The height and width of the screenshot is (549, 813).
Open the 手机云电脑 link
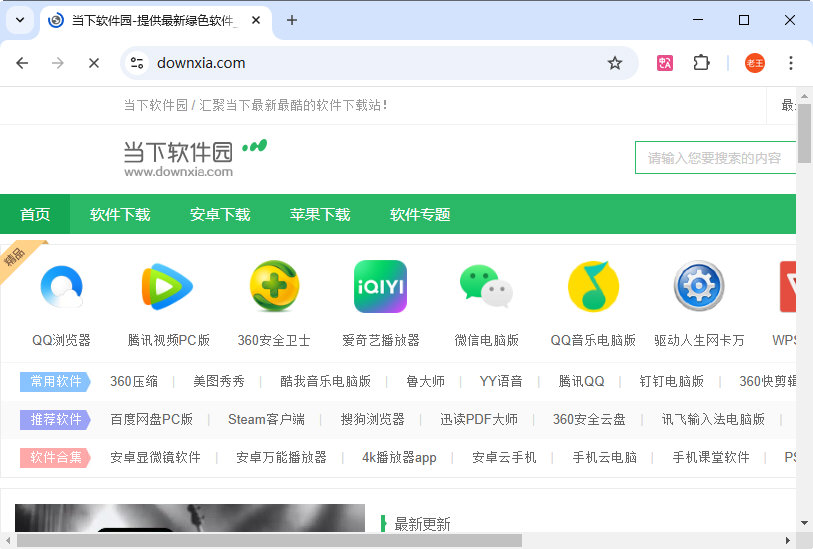(x=605, y=457)
